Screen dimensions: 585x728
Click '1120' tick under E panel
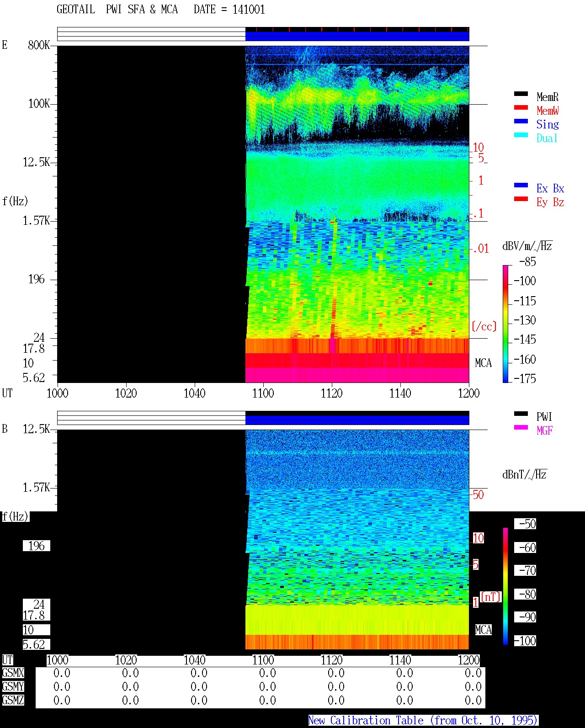pyautogui.click(x=331, y=393)
